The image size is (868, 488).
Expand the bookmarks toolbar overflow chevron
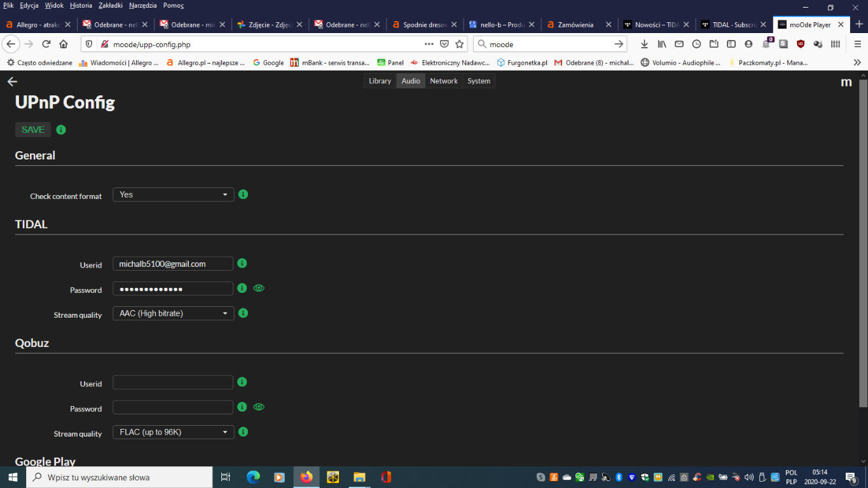point(857,62)
